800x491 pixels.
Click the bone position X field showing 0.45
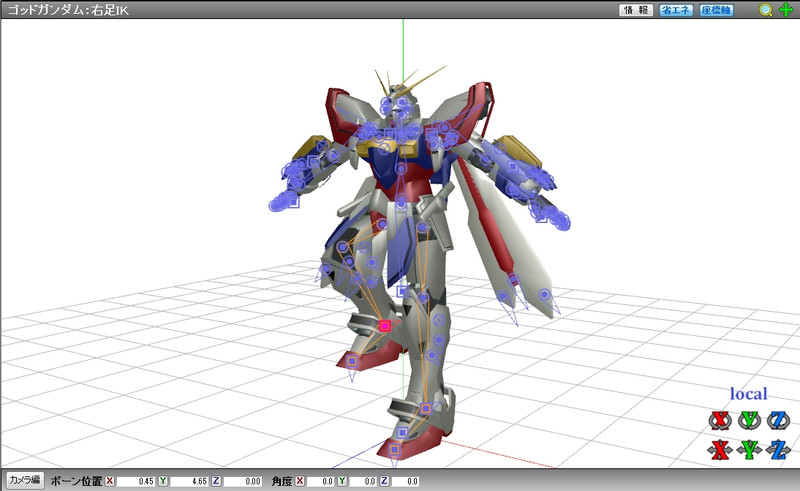(136, 481)
